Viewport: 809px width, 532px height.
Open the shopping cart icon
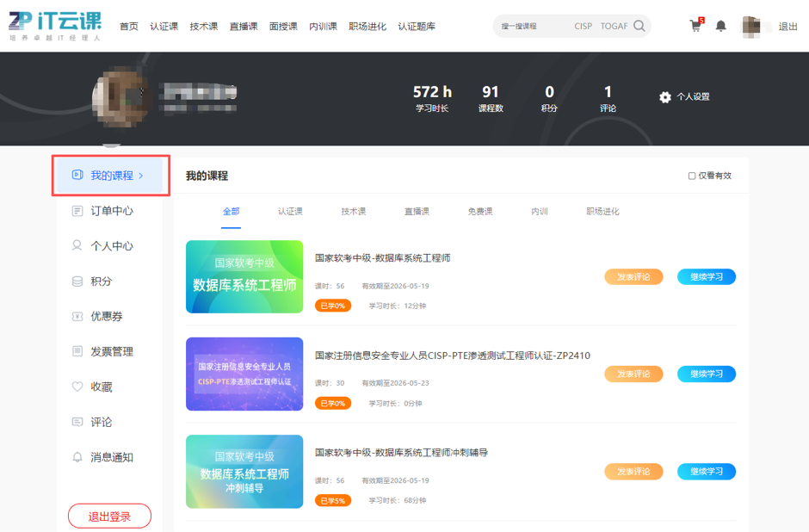point(695,27)
